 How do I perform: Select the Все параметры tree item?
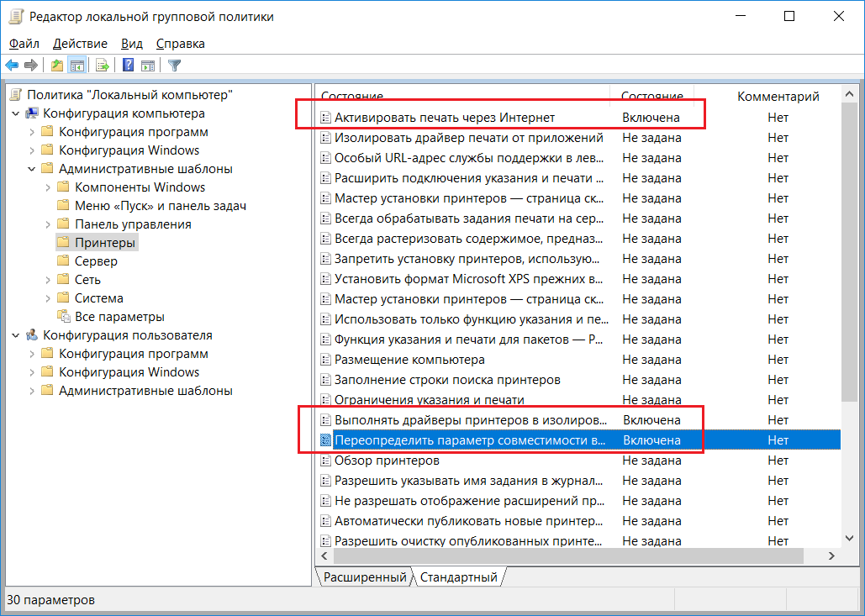[119, 317]
